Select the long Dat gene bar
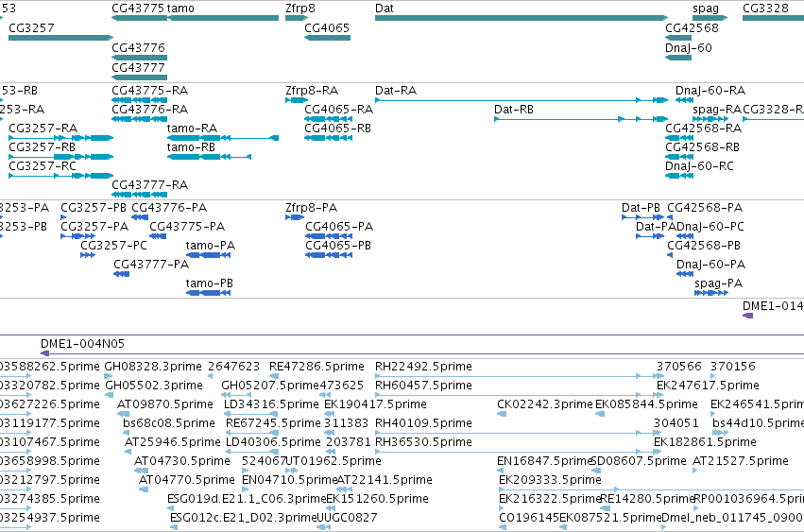This screenshot has width=804, height=532. click(x=522, y=18)
